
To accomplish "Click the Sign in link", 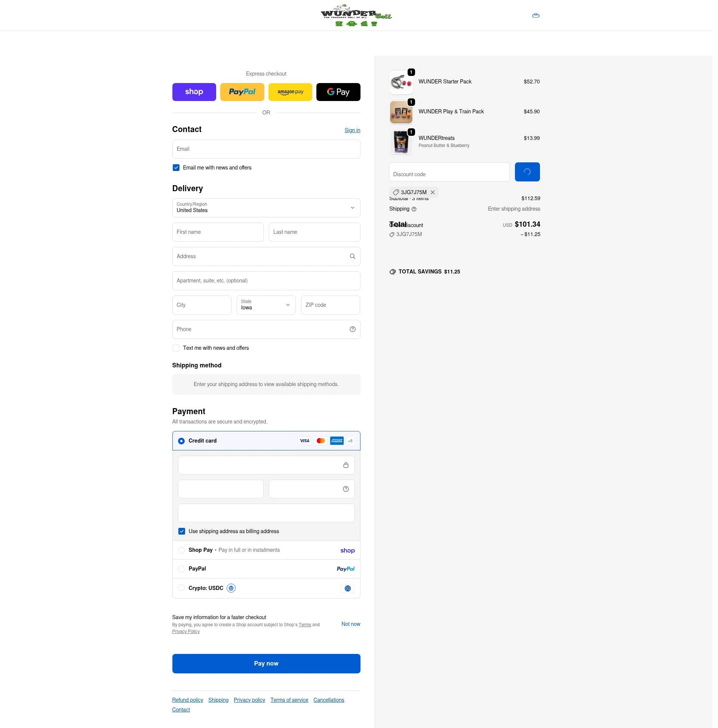I will click(352, 131).
